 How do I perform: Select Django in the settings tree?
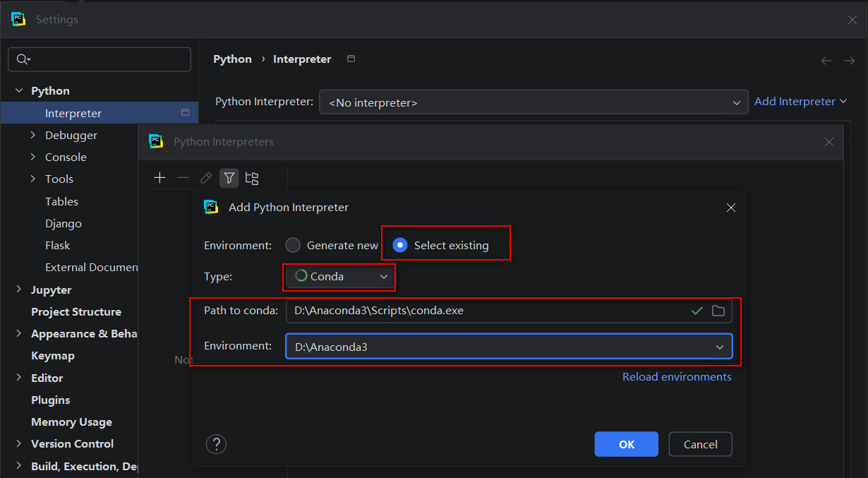pos(64,223)
